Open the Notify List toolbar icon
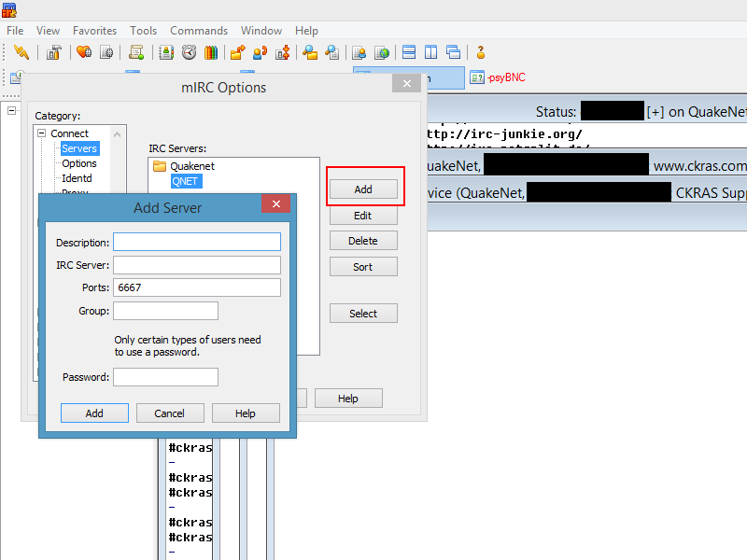Image resolution: width=747 pixels, height=560 pixels. (359, 52)
